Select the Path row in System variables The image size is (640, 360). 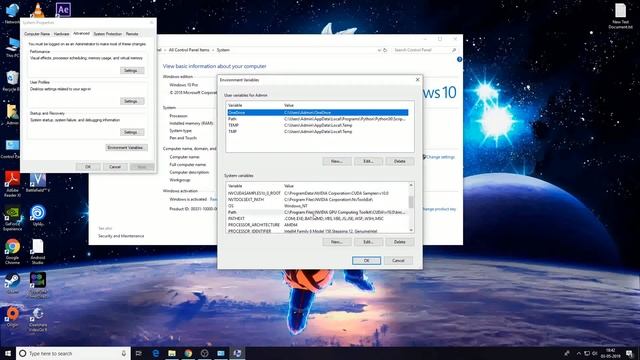[x=318, y=212]
